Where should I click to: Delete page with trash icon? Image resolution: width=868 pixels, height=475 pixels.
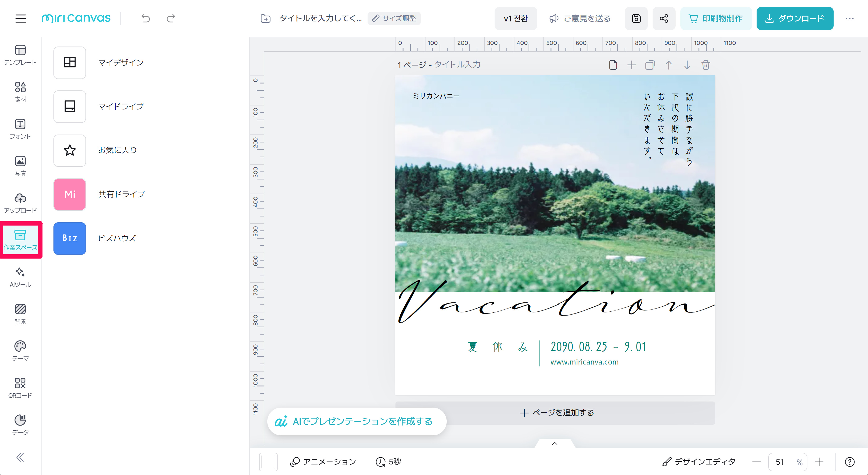point(706,65)
